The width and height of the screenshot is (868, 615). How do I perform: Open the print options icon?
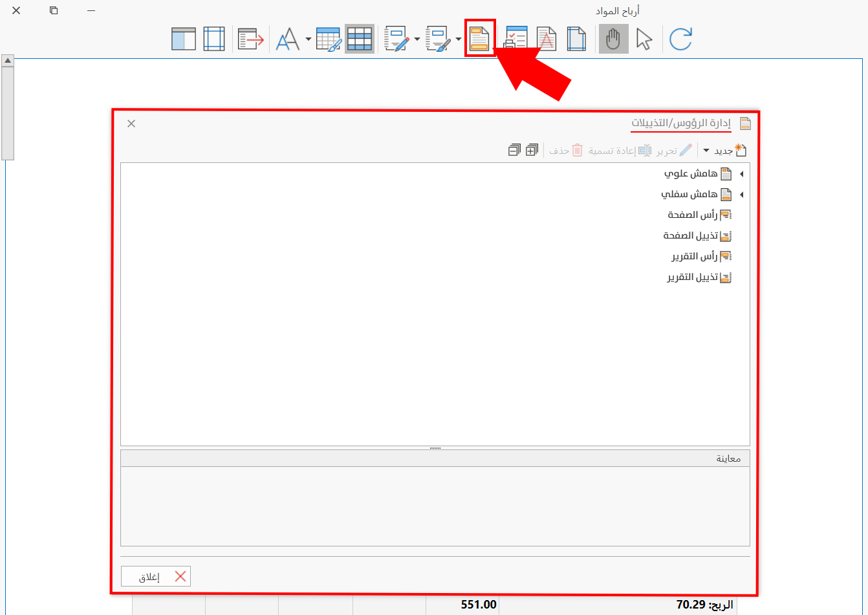(516, 39)
